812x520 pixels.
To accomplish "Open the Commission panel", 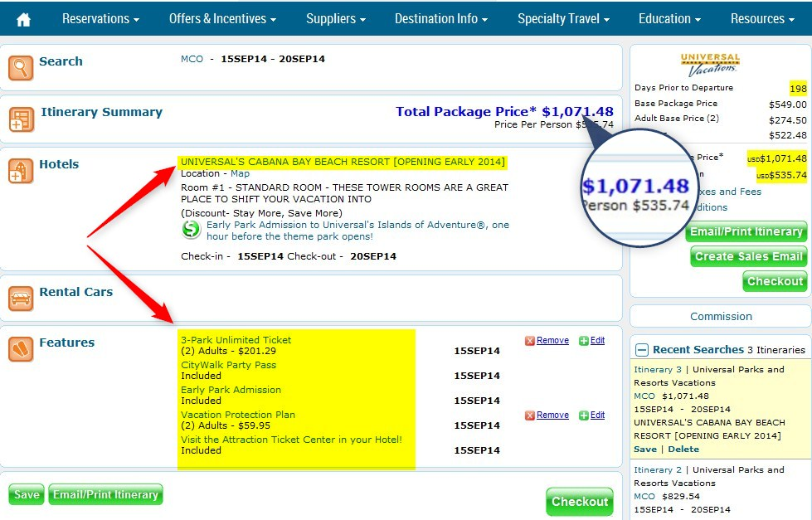I will [x=721, y=316].
